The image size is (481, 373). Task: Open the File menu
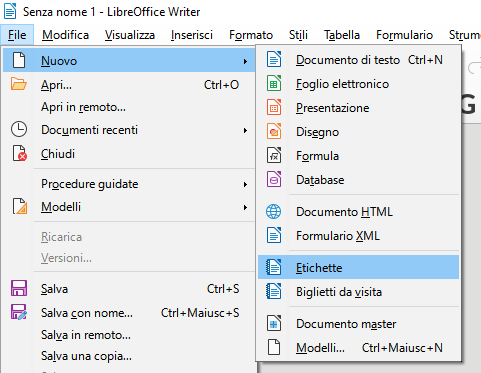click(17, 35)
